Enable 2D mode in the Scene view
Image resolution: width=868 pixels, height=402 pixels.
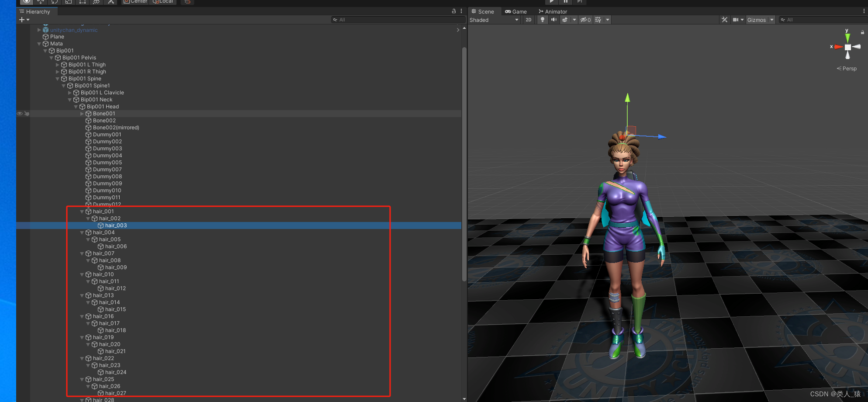point(528,20)
